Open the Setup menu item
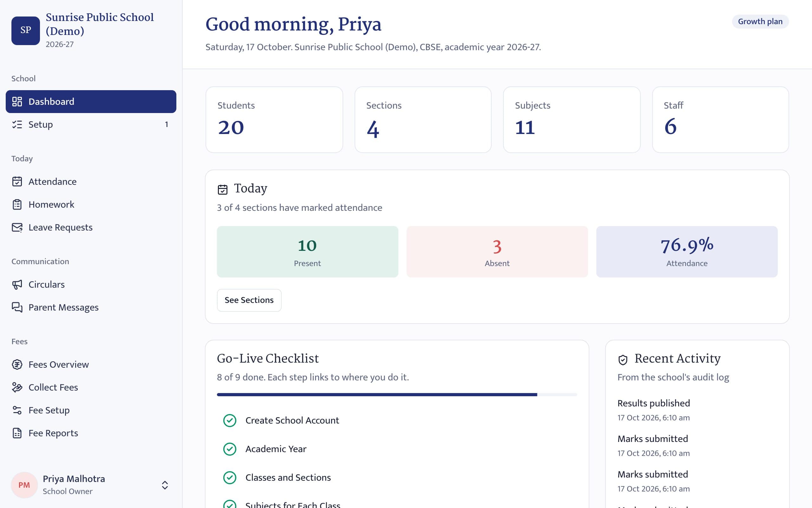Image resolution: width=812 pixels, height=508 pixels. (91, 124)
